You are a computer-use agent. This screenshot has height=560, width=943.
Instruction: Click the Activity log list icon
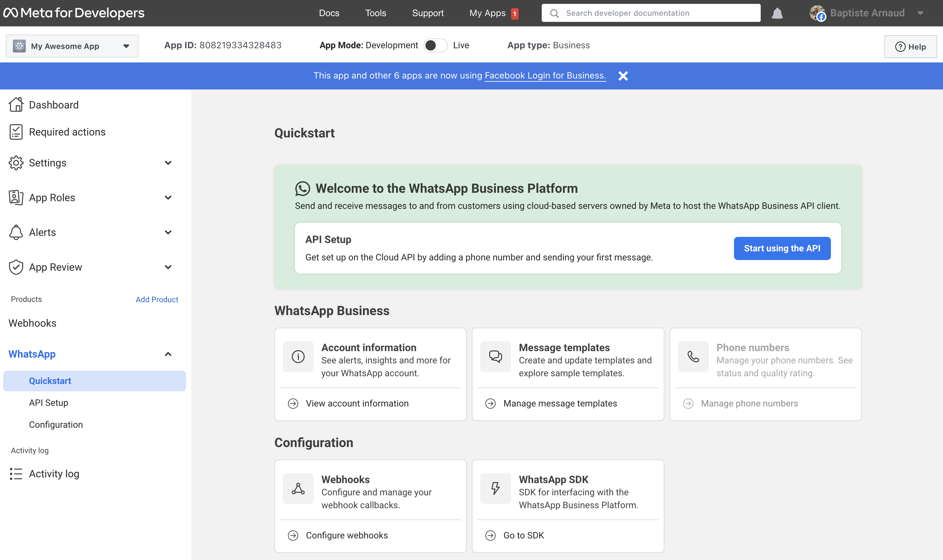16,473
